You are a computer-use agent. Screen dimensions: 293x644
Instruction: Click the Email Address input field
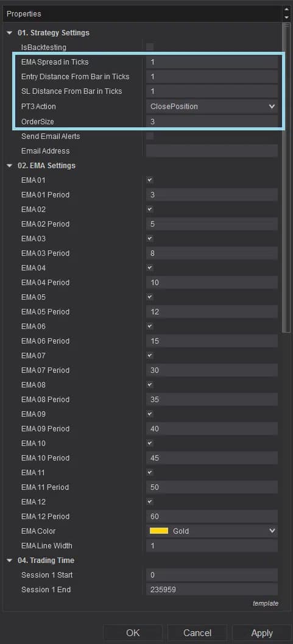212,150
